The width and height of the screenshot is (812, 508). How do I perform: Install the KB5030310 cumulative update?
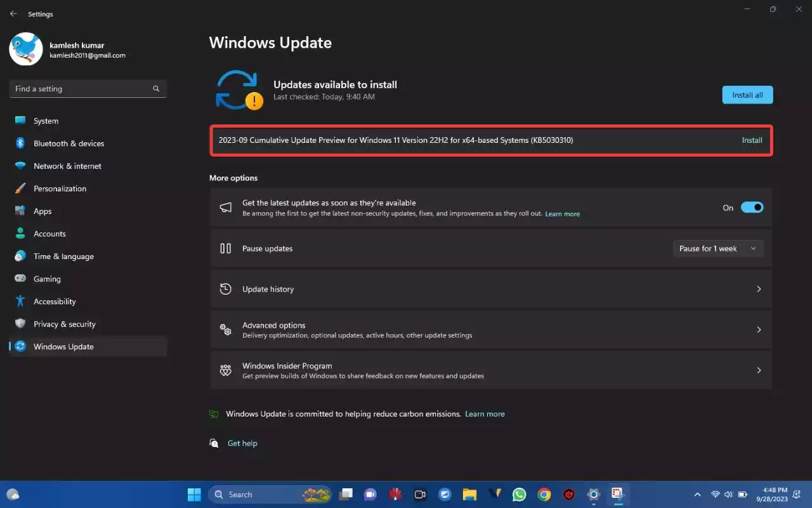click(752, 140)
